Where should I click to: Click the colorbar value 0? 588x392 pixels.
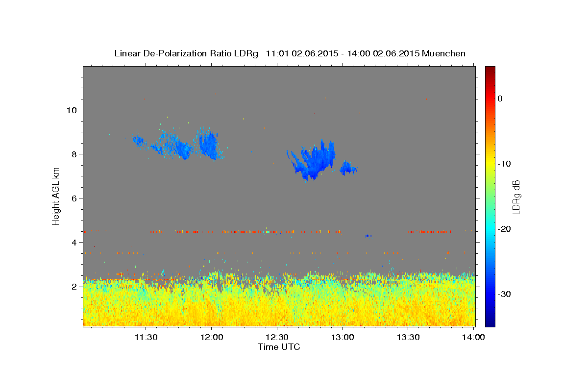click(x=500, y=98)
